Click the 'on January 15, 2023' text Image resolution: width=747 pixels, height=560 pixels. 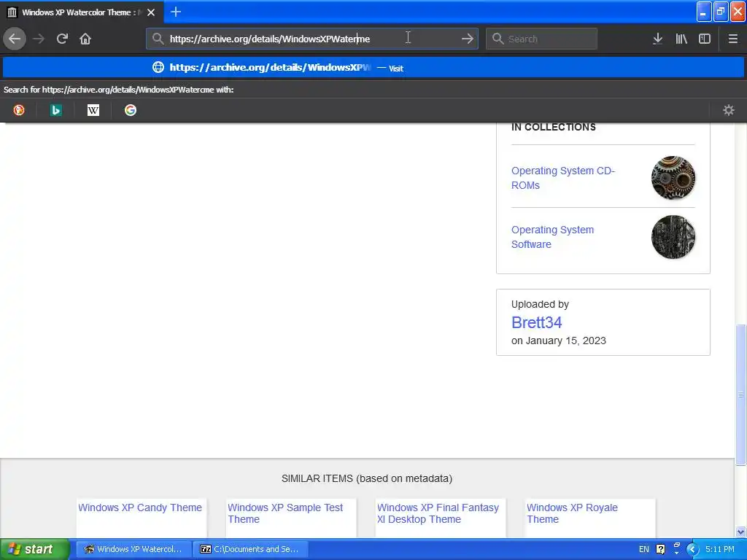coord(558,341)
